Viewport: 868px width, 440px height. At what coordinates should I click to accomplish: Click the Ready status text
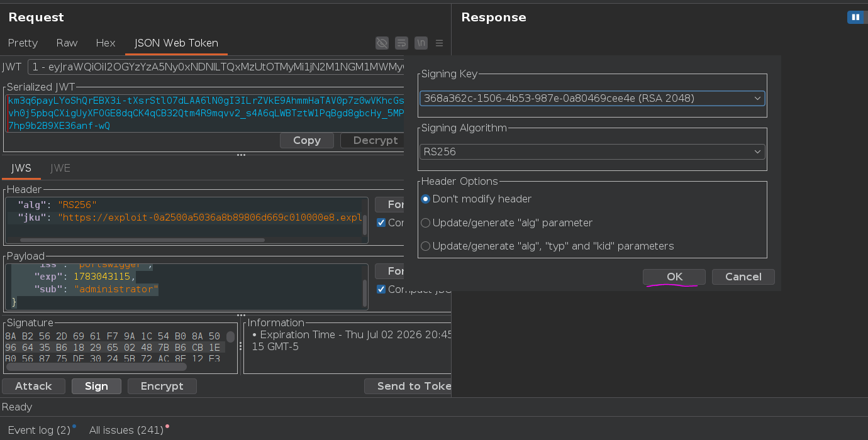17,407
